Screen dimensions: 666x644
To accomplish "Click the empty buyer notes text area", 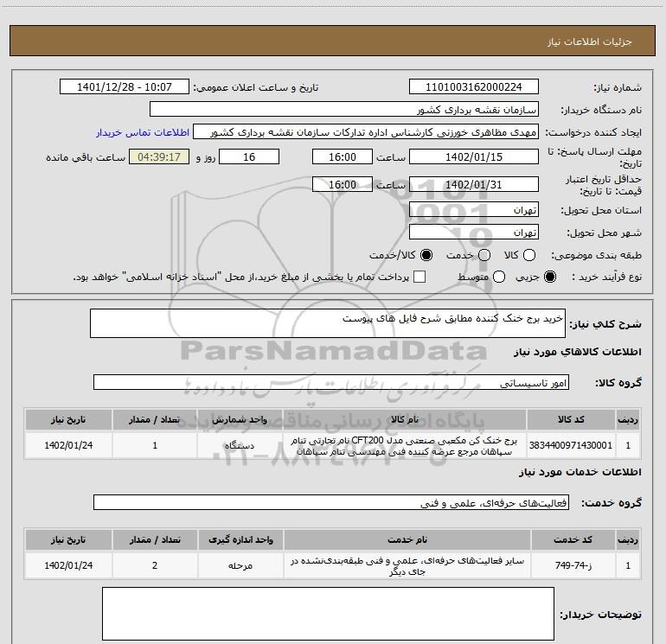I will point(328,614).
